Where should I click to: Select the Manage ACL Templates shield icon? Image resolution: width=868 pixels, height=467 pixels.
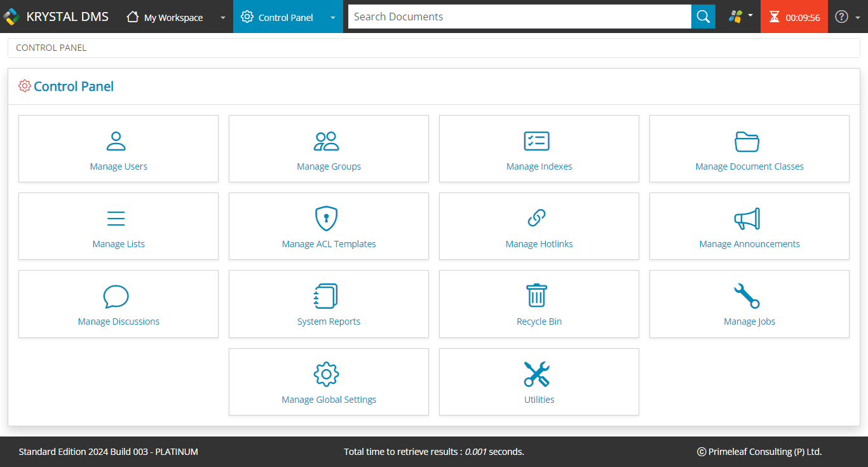[x=327, y=218]
